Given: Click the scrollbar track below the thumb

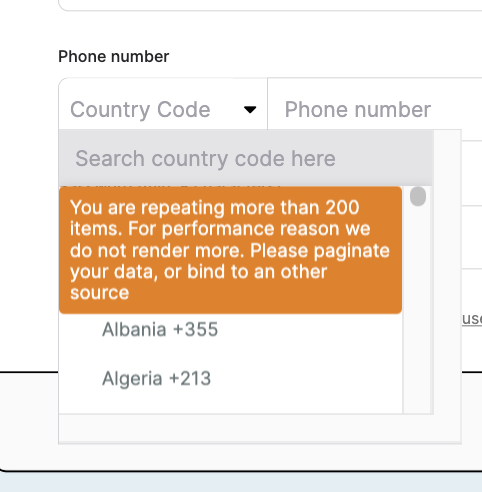Looking at the screenshot, I should point(418,310).
